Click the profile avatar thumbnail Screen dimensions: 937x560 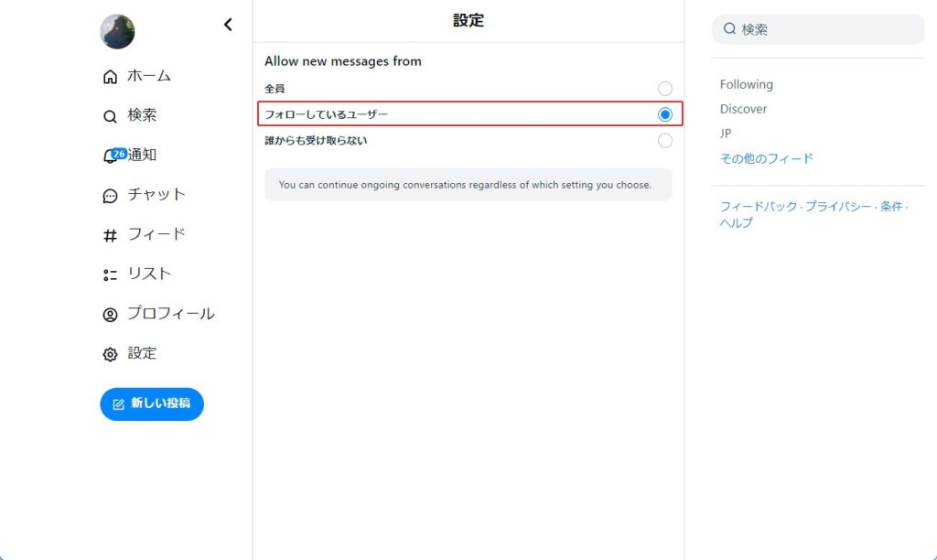(x=117, y=32)
